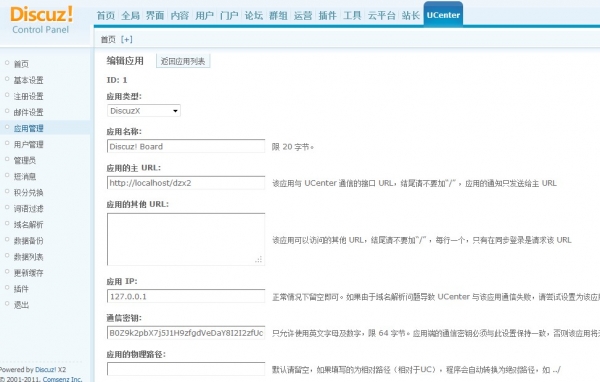600x382 pixels.
Task: Open 词语过滤 in the sidebar
Action: [x=28, y=209]
